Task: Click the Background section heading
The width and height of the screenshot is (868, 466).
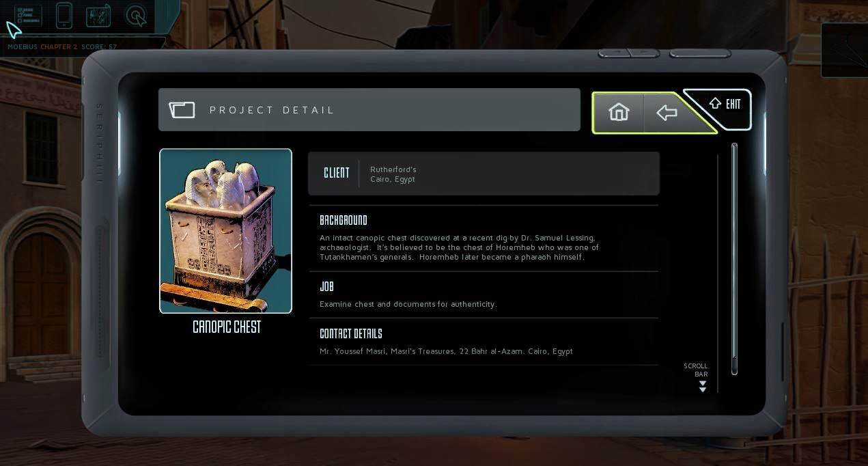Action: [x=344, y=220]
